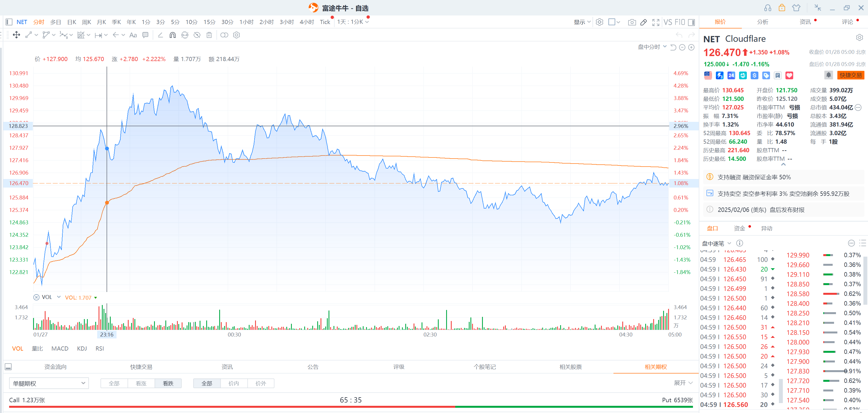Click the hide drawings eye icon

(197, 35)
